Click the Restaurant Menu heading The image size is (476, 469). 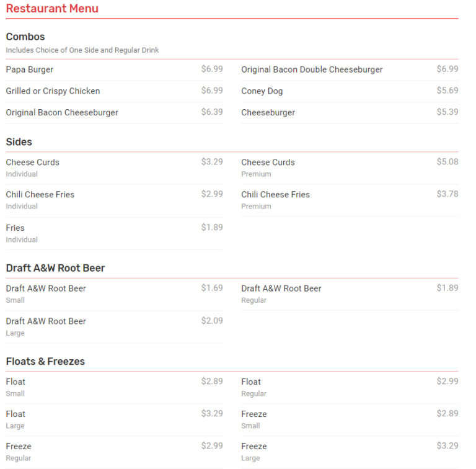[52, 9]
